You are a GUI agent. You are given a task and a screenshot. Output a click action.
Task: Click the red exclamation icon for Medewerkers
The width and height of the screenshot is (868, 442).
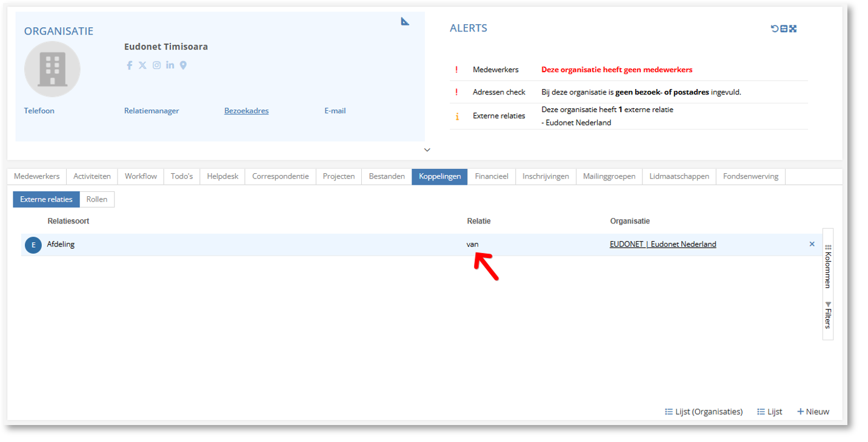[x=456, y=70]
